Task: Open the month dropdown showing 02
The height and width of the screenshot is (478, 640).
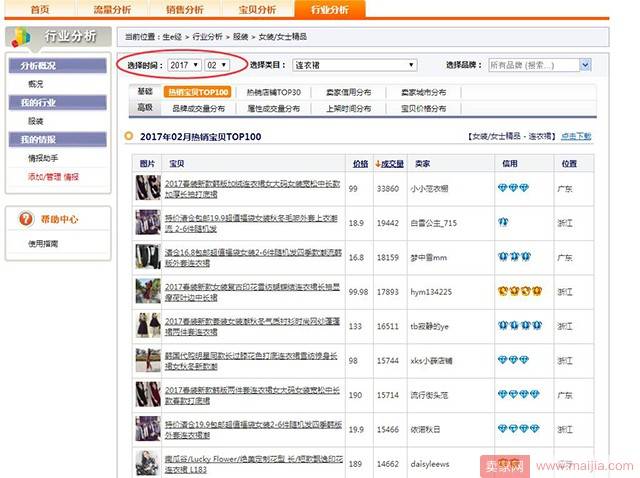Action: point(217,65)
